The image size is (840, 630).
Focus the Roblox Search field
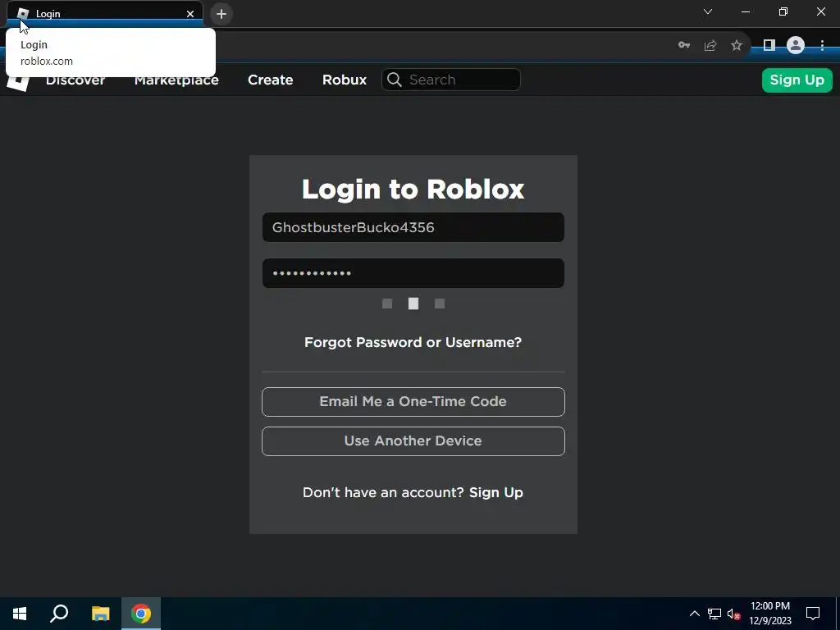pyautogui.click(x=450, y=80)
